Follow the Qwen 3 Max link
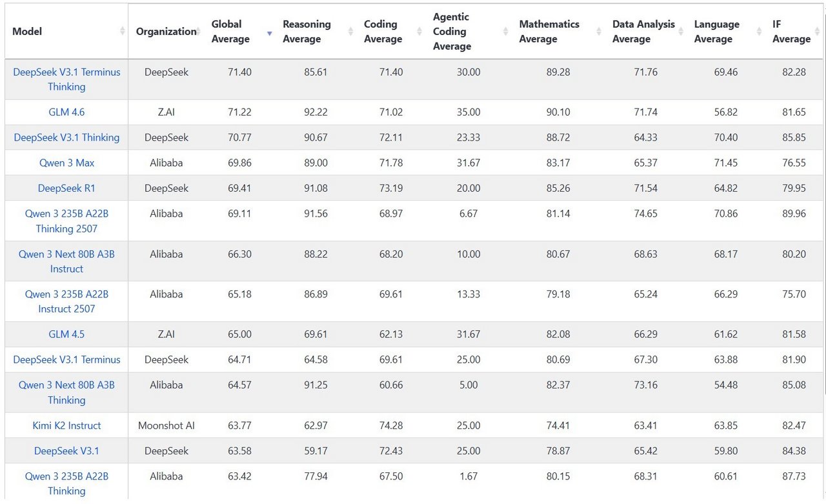 66,163
